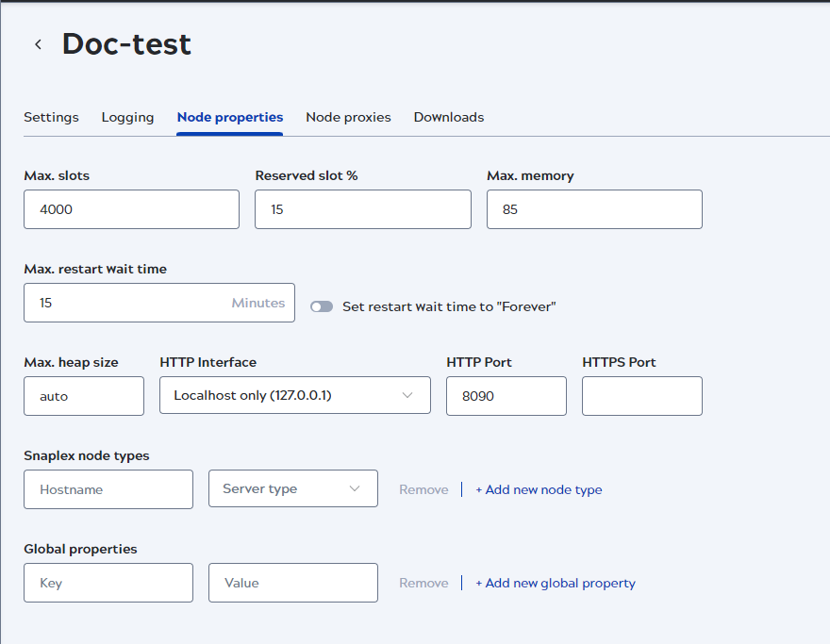Remove the Snaplex node type row
Image resolution: width=830 pixels, height=644 pixels.
[423, 489]
